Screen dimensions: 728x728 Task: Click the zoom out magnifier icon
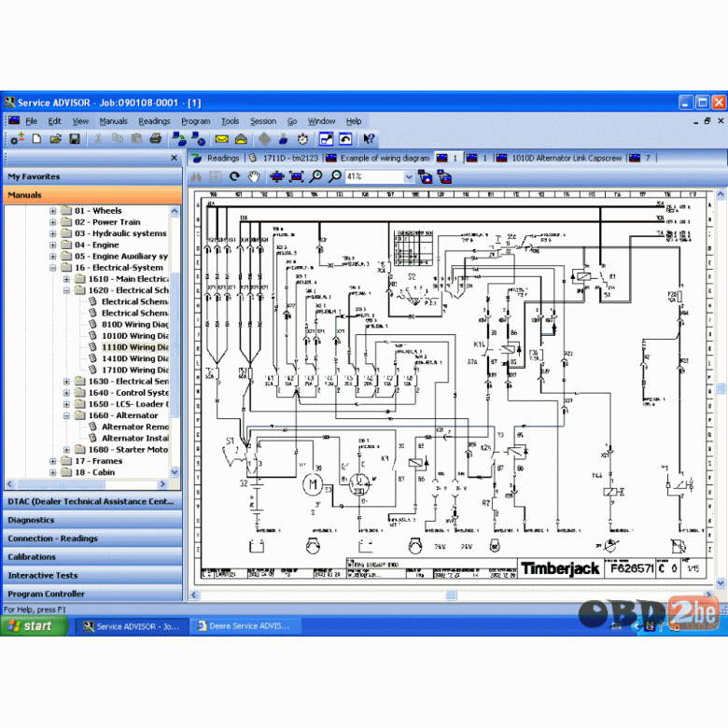335,176
